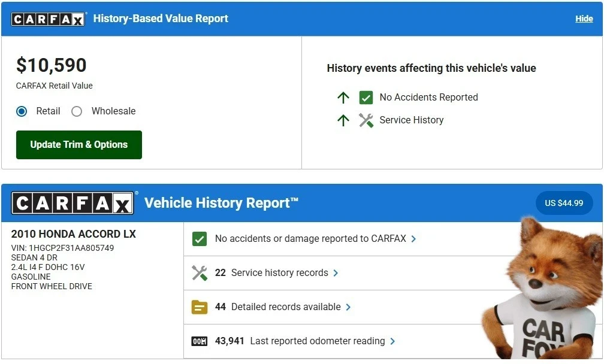This screenshot has width=607, height=364.
Task: Expand Service history records chevron
Action: pyautogui.click(x=336, y=274)
